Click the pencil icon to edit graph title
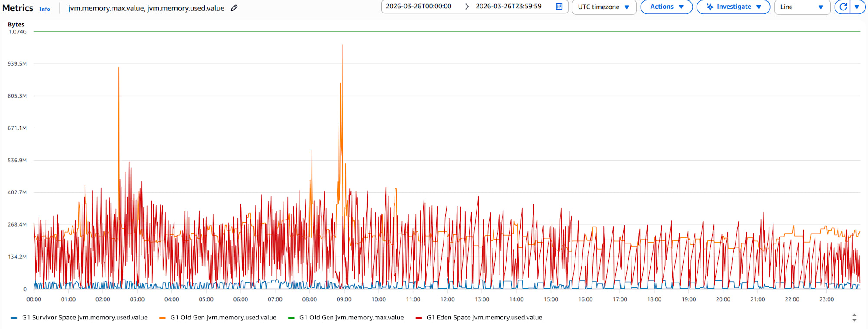Image resolution: width=868 pixels, height=329 pixels. click(x=234, y=8)
